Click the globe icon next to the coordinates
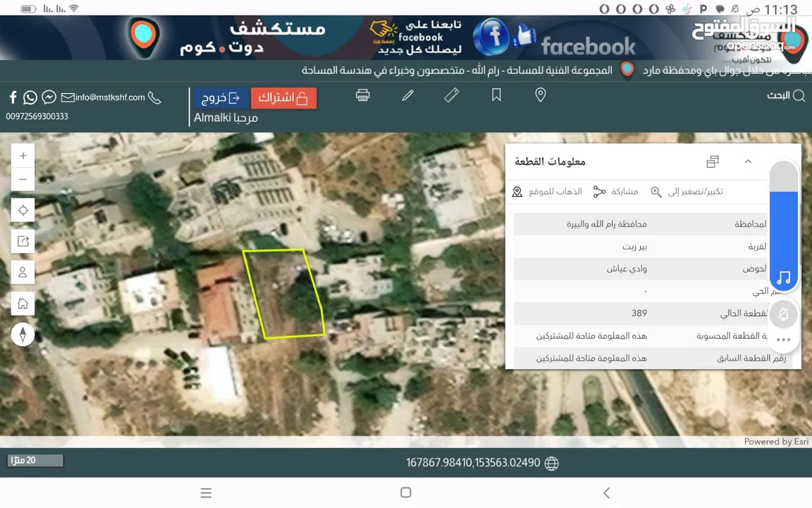The image size is (812, 508). click(551, 464)
